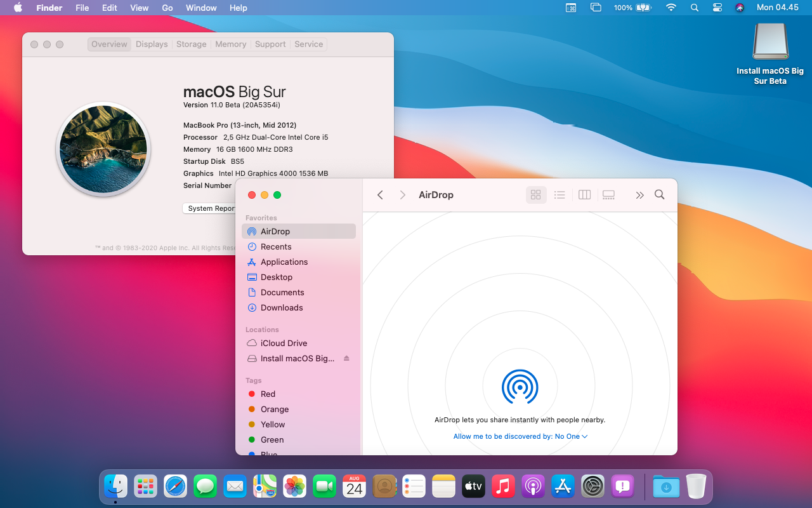812x508 pixels.
Task: Open Mail app in the Dock
Action: pyautogui.click(x=235, y=486)
